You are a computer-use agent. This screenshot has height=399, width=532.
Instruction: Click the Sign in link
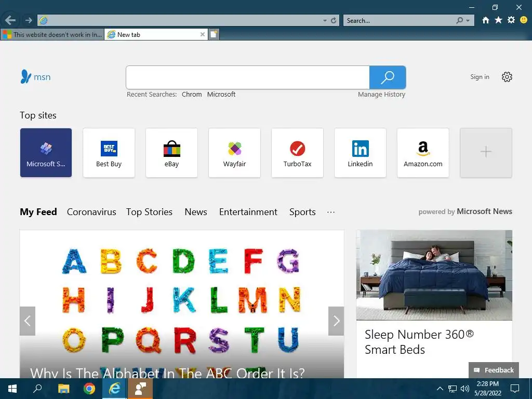coord(480,77)
